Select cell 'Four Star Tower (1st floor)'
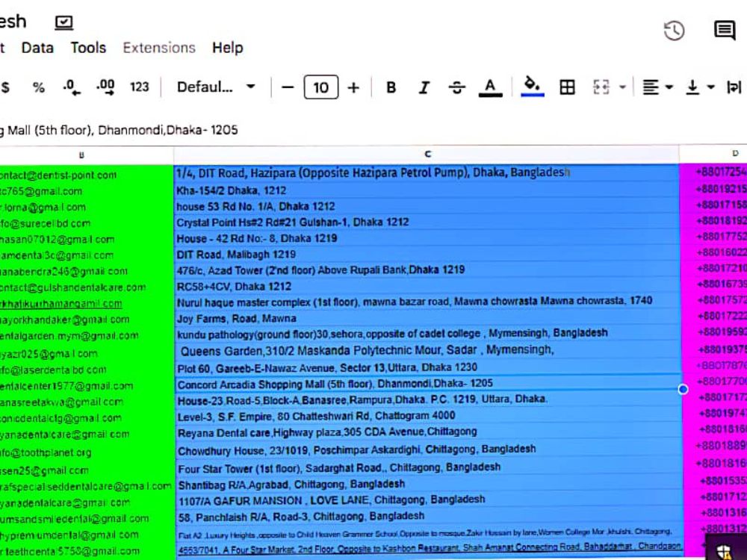Viewport: 747px width, 560px height. pyautogui.click(x=429, y=468)
